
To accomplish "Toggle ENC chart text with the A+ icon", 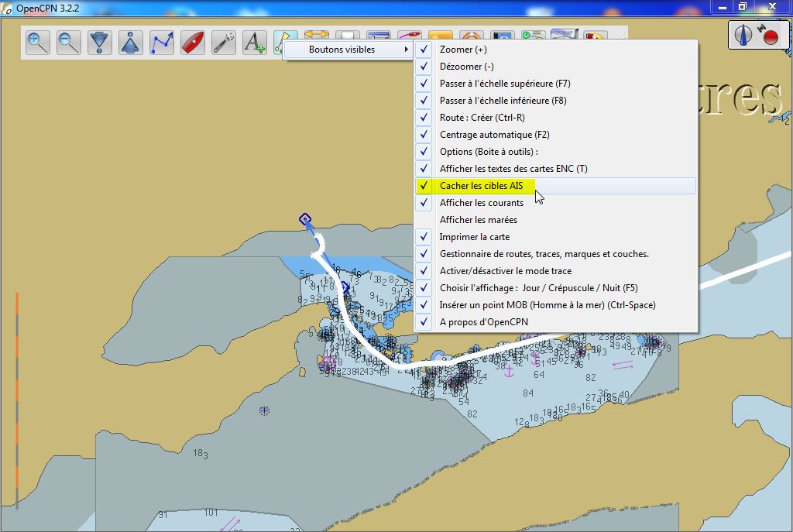I will [x=254, y=43].
